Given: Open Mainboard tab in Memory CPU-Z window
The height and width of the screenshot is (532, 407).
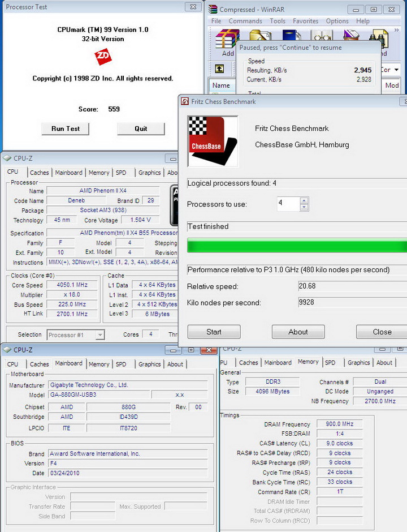Looking at the screenshot, I should click(278, 362).
